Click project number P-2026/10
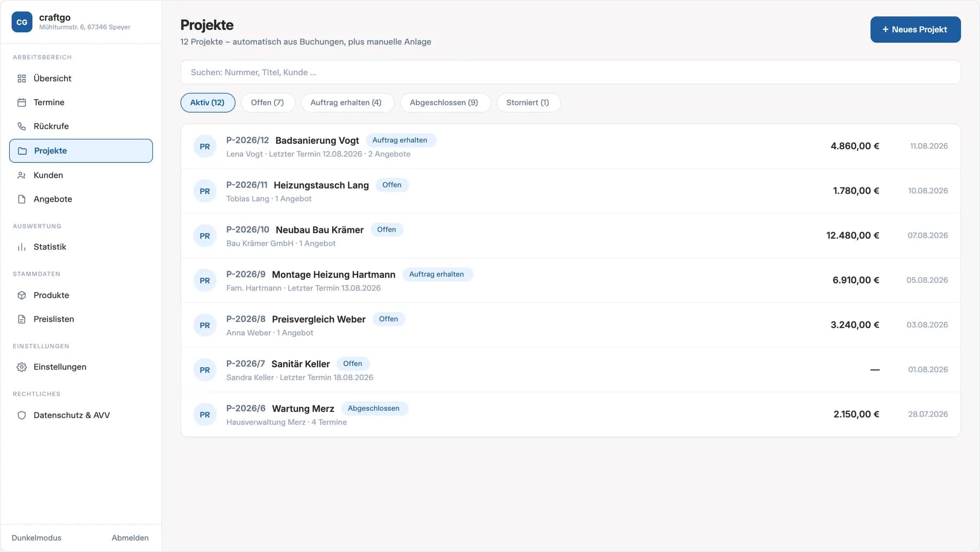980x552 pixels. click(248, 230)
